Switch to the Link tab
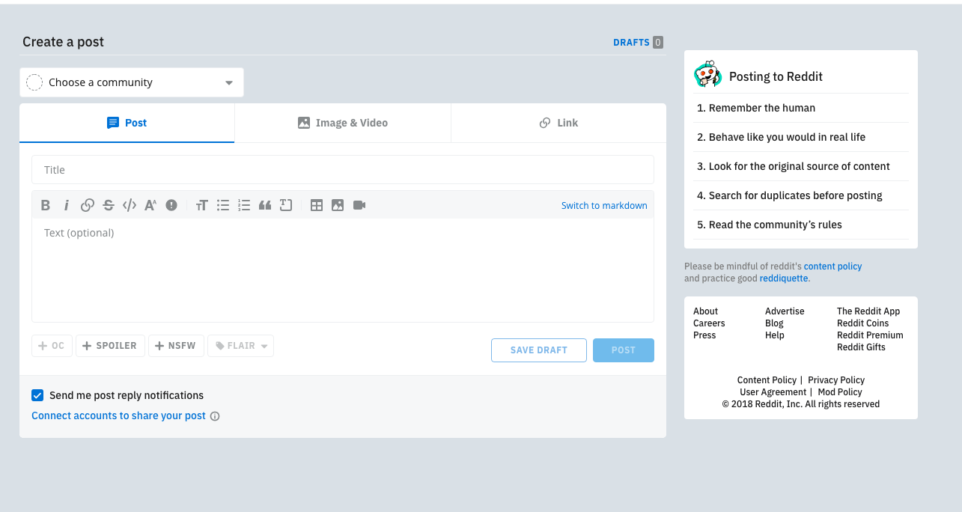Screen dimensions: 962x512 tap(559, 123)
